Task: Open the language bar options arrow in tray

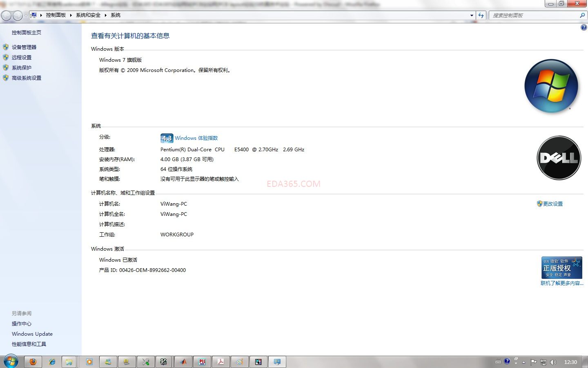Action: pos(516,364)
